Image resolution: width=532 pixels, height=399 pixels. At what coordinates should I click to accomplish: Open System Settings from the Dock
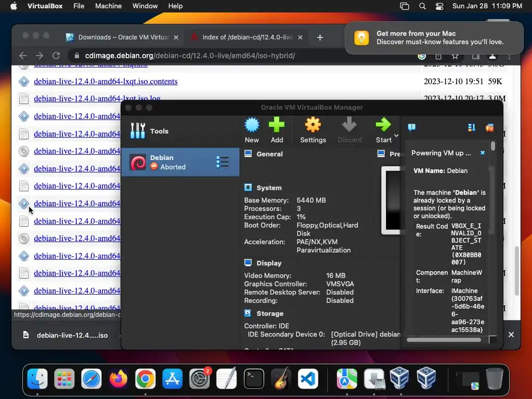pyautogui.click(x=199, y=379)
